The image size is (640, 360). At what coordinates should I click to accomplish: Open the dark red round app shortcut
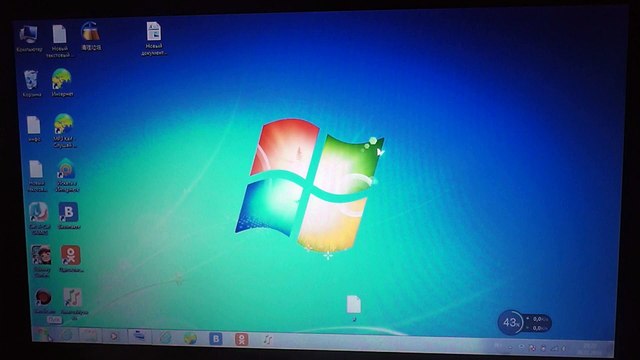click(x=43, y=301)
